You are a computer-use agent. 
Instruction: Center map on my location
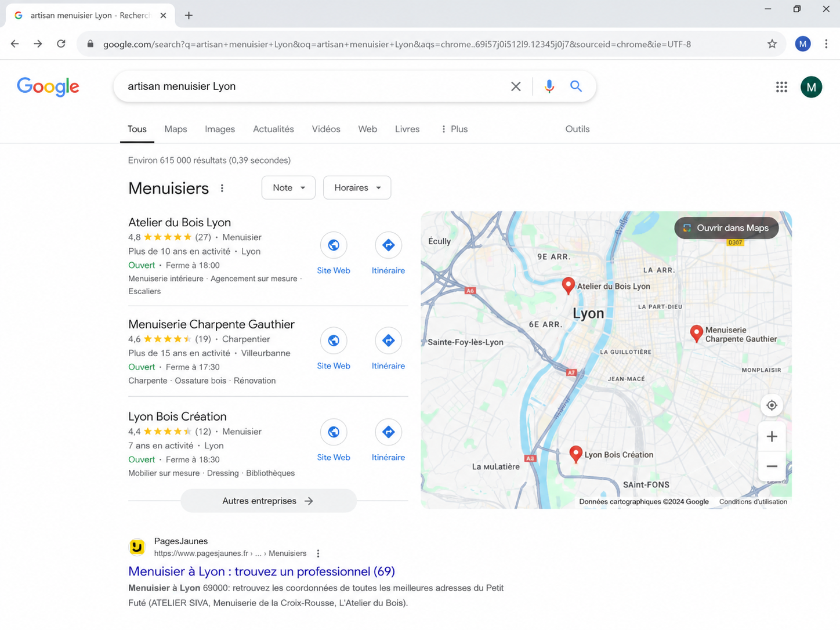[772, 405]
